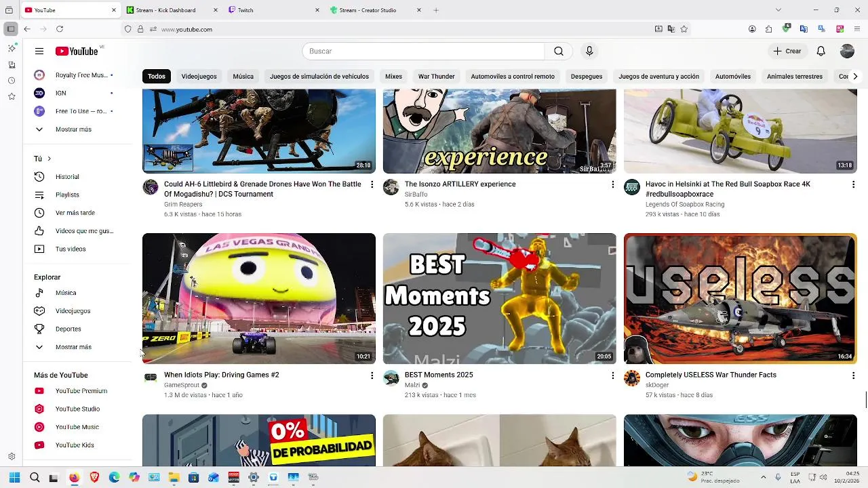Open Ver más tarde list
This screenshot has width=868, height=488.
pos(74,213)
